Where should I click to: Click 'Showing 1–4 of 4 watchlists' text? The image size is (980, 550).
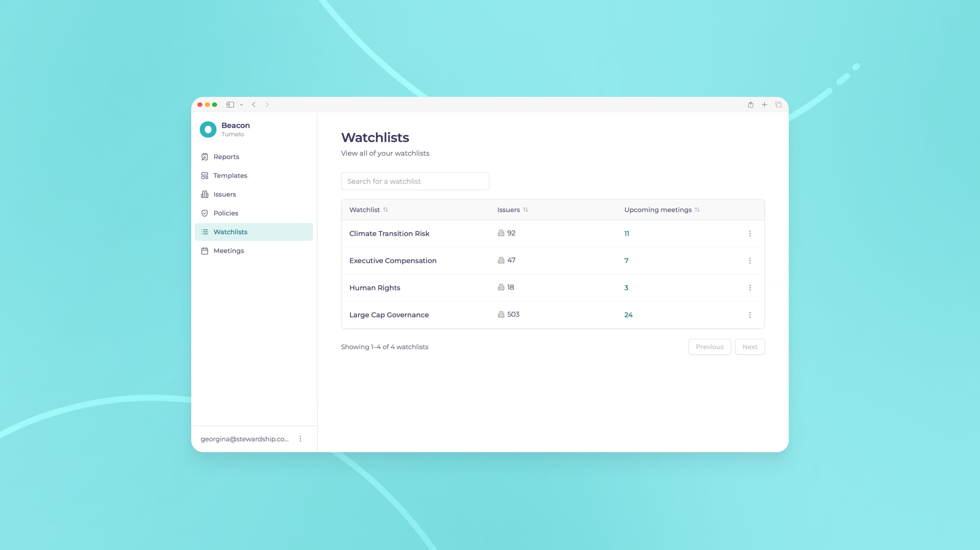(384, 347)
